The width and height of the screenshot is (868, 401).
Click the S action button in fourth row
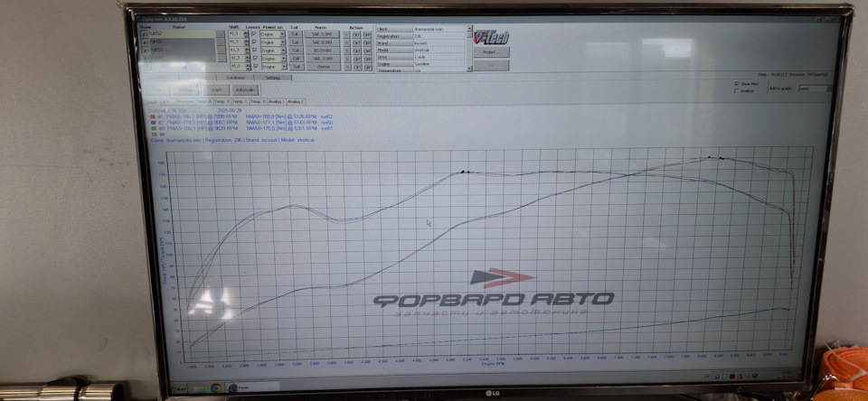347,59
